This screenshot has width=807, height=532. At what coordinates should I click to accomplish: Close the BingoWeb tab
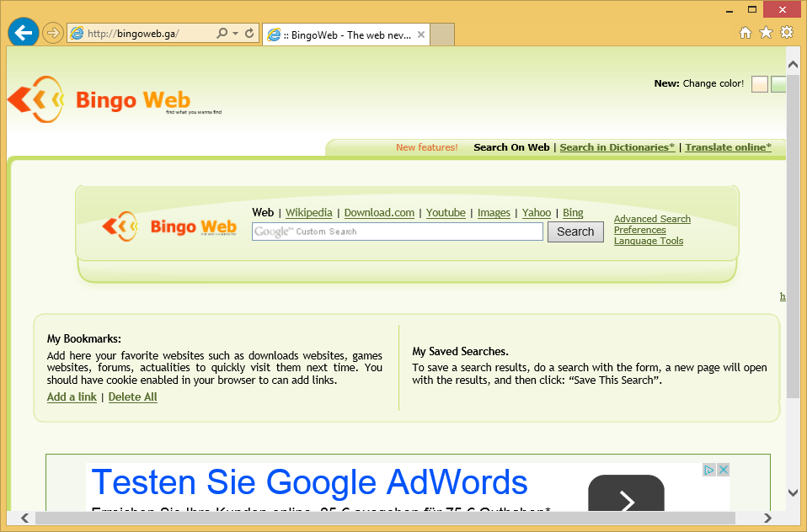tap(421, 35)
